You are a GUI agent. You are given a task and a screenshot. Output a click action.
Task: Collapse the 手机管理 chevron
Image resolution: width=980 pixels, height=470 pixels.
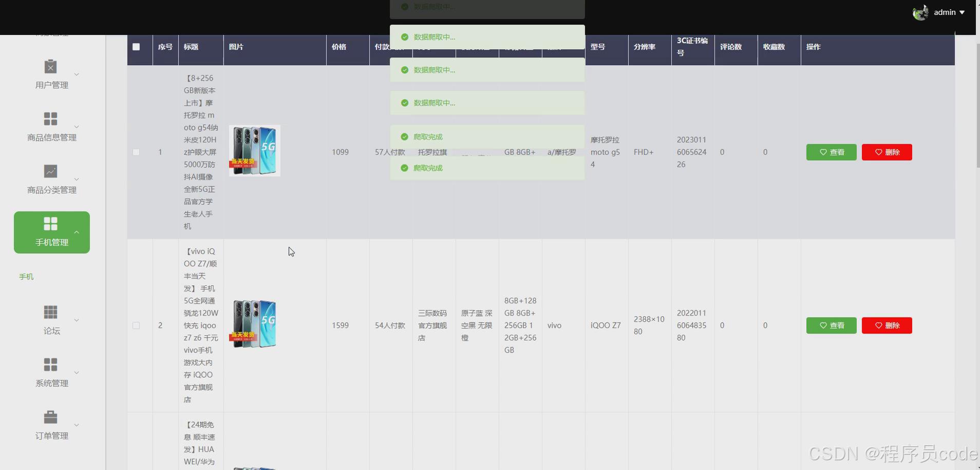click(x=77, y=232)
